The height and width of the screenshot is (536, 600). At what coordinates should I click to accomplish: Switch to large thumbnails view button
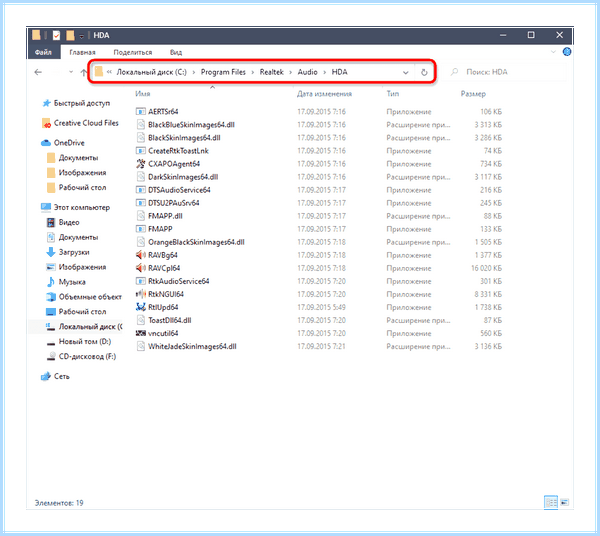click(564, 502)
